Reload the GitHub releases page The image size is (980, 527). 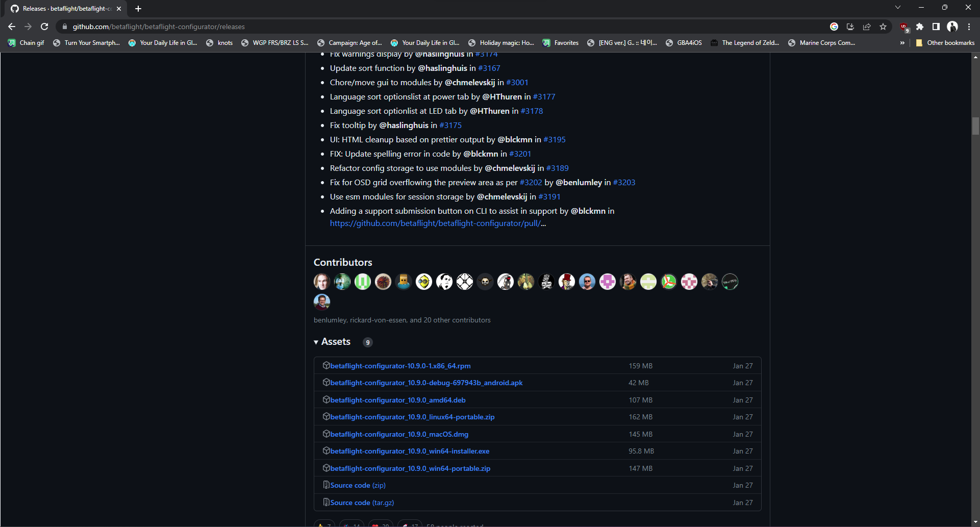44,27
